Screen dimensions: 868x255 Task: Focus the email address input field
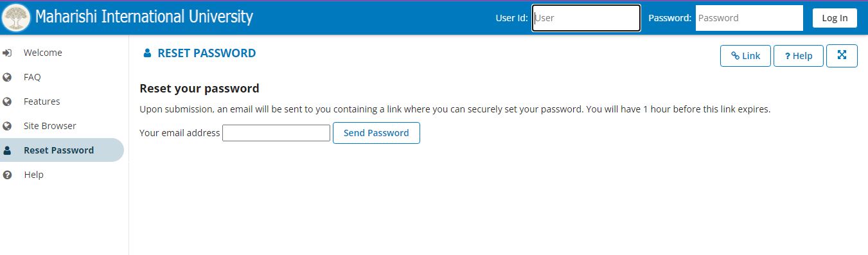click(276, 133)
